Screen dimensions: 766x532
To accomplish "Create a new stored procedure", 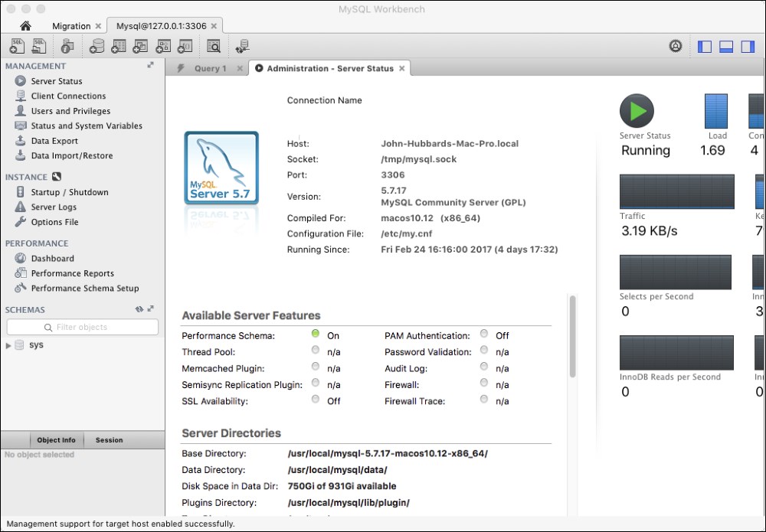I will (x=162, y=46).
